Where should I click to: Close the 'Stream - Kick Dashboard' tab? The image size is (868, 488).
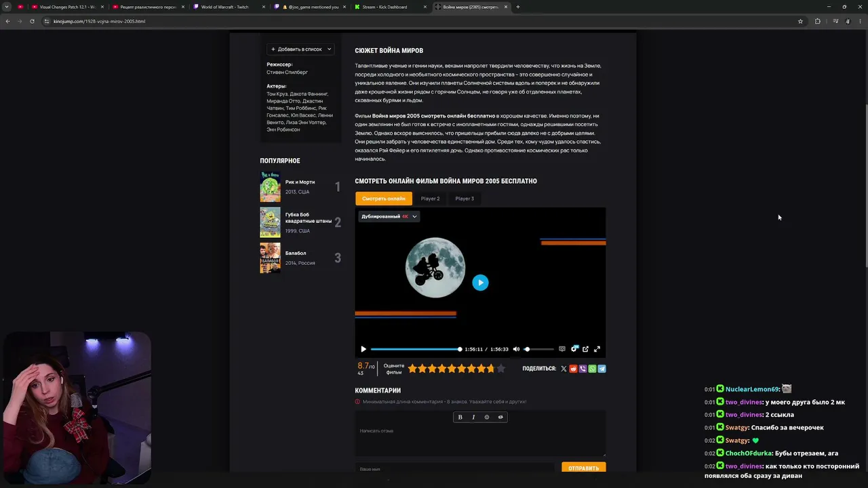coord(425,7)
